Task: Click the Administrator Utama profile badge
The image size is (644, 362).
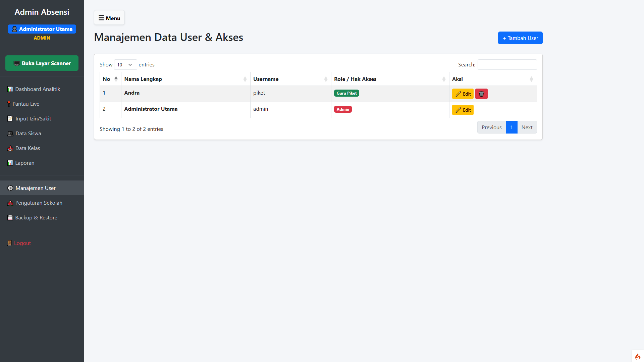Action: point(42,29)
